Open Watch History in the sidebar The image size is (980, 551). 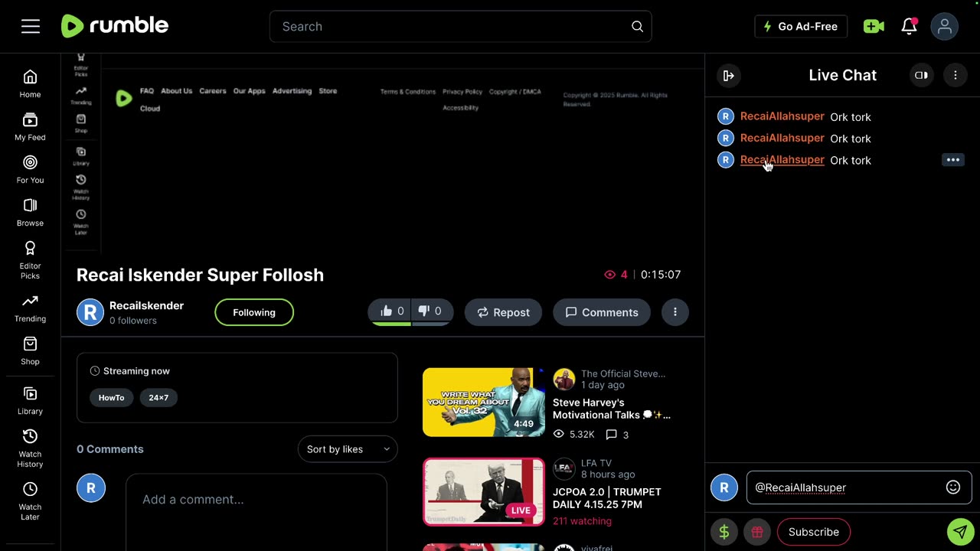(x=30, y=448)
